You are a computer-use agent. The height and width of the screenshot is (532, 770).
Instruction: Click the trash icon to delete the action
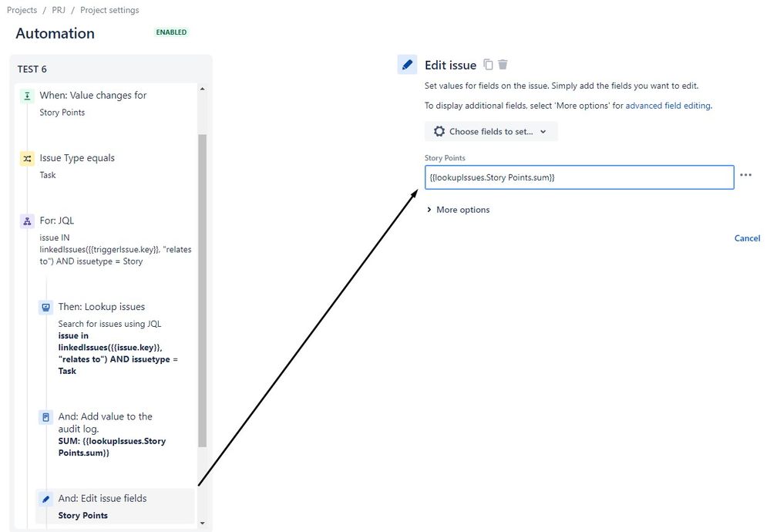click(x=503, y=65)
